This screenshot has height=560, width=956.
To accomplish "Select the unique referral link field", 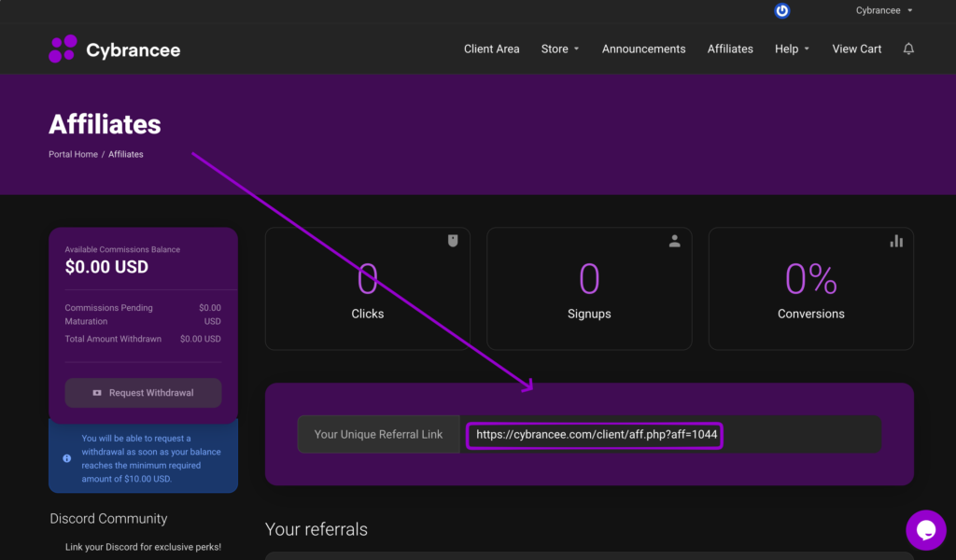I will [670, 435].
